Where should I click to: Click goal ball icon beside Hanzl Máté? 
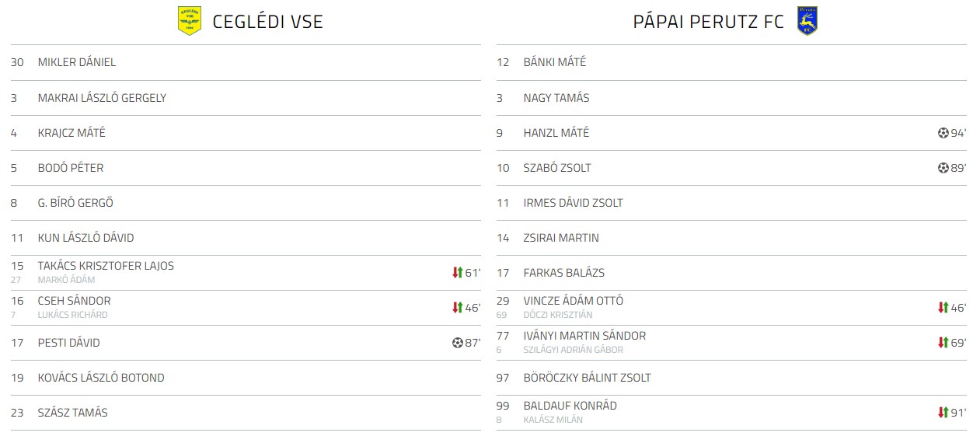[943, 133]
